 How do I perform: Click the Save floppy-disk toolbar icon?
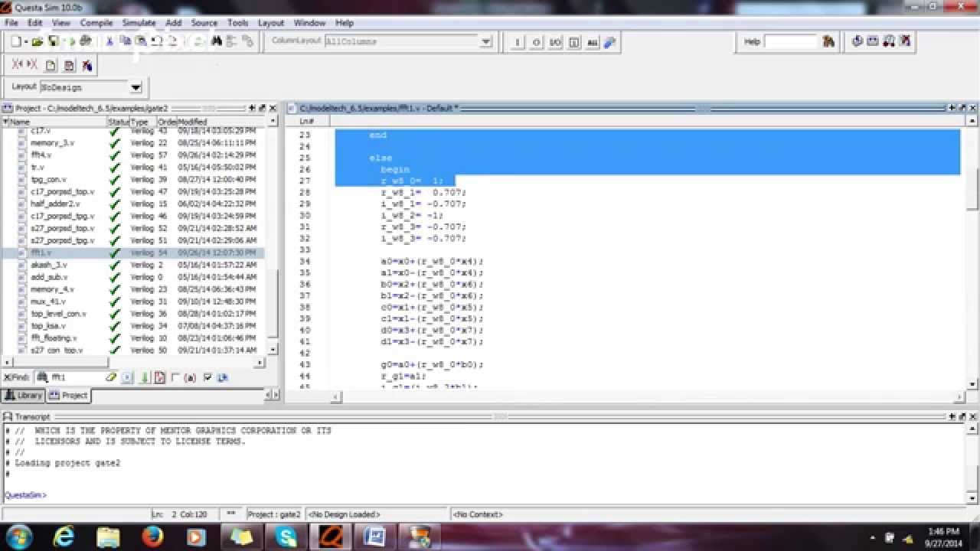pos(54,41)
